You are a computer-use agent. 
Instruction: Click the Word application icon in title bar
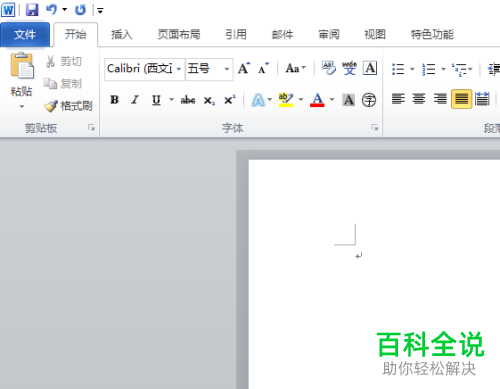pos(8,10)
